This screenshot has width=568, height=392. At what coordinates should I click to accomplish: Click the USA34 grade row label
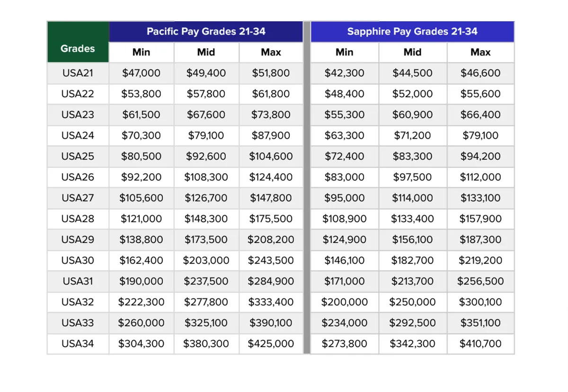[78, 344]
